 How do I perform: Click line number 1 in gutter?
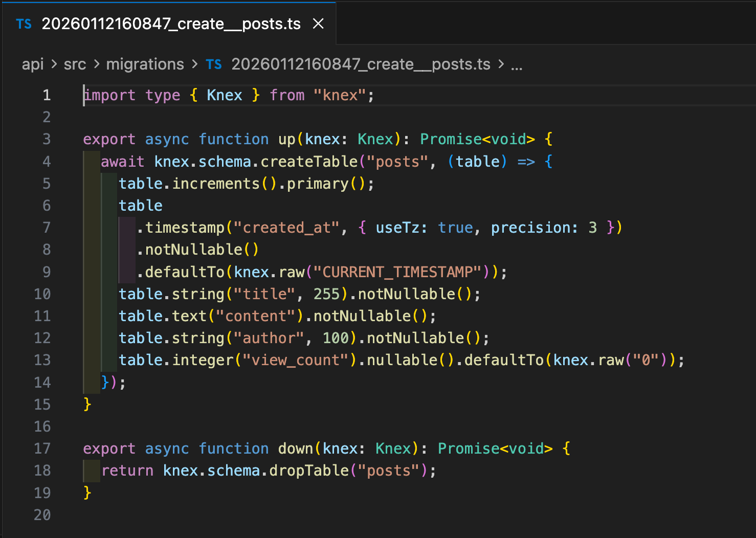coord(47,95)
